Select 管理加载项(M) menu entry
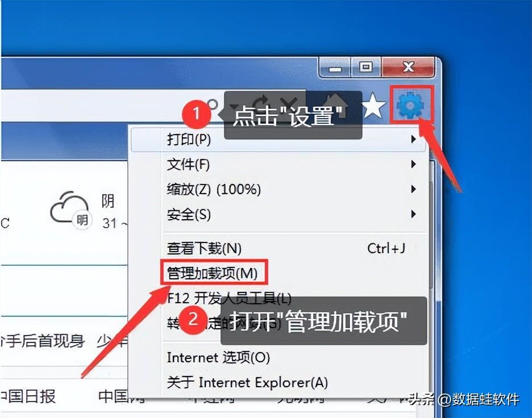Screen dimensions: 532x418 214,273
